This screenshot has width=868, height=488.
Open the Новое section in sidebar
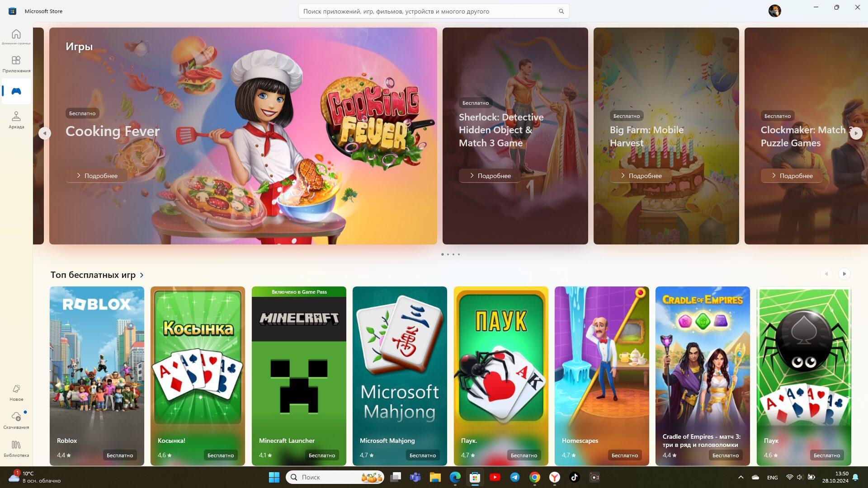[16, 392]
